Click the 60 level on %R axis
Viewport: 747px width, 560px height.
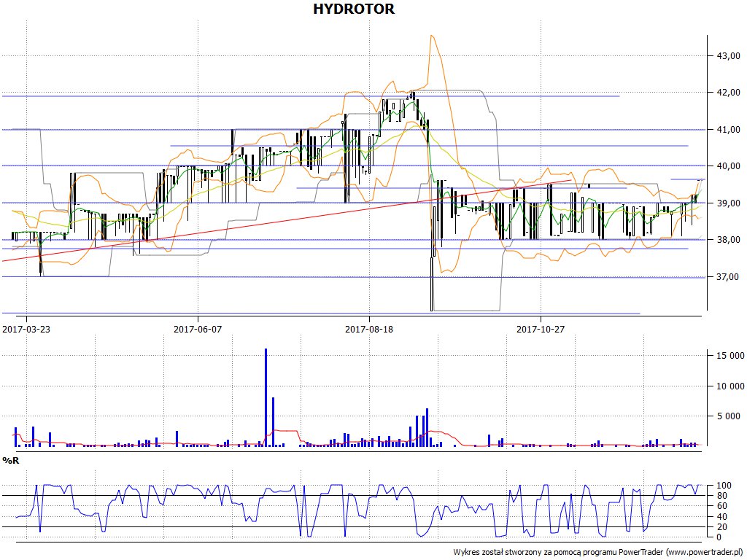pos(722,506)
